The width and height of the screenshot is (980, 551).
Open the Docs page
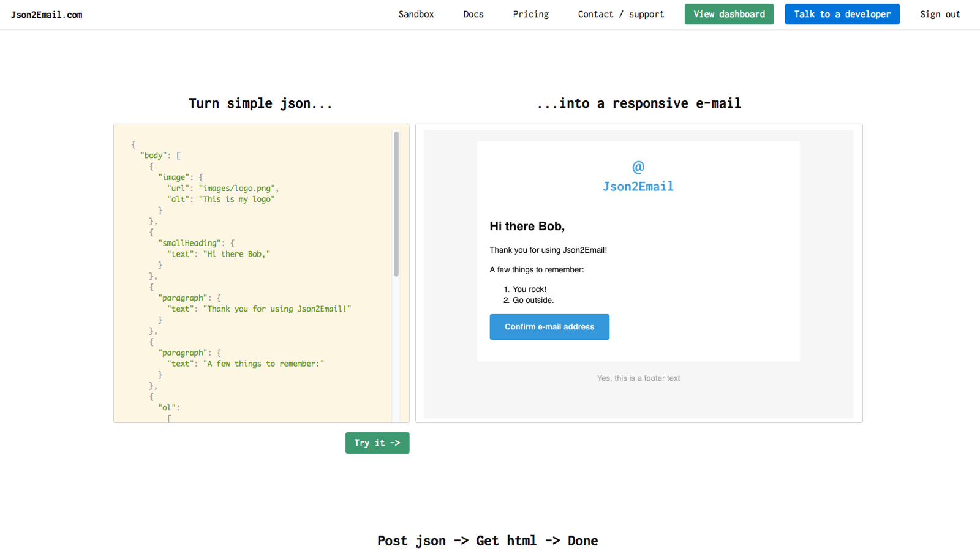coord(473,14)
